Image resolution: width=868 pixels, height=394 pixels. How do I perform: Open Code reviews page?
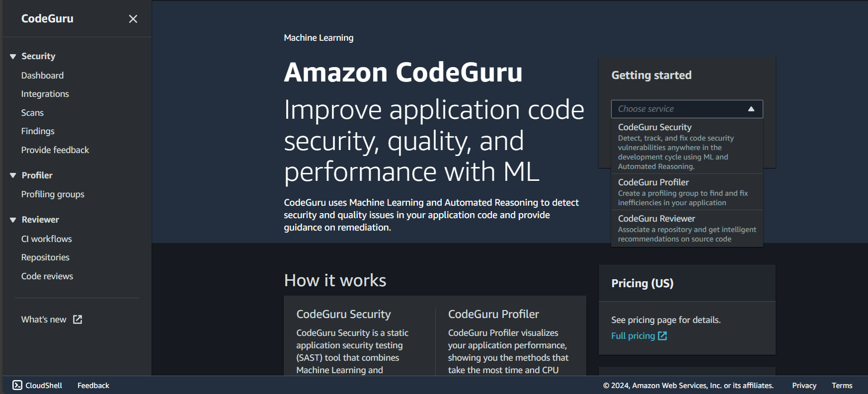click(x=47, y=276)
